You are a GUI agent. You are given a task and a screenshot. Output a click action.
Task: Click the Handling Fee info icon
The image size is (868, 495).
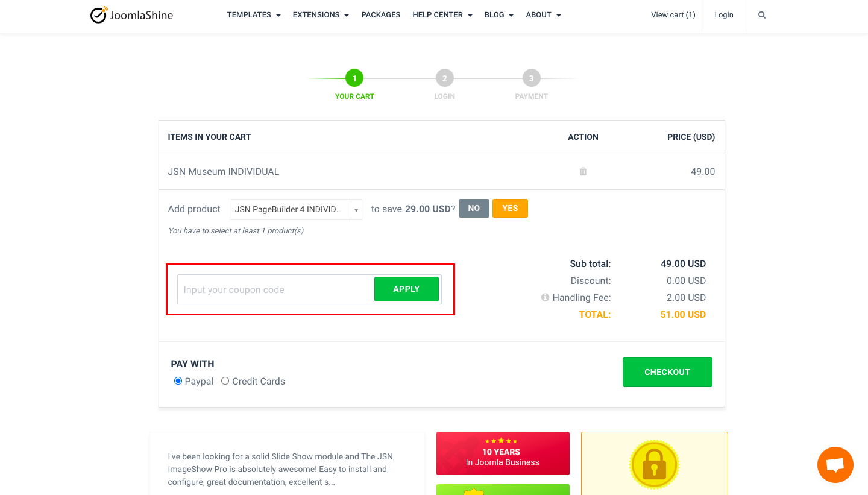[545, 297]
